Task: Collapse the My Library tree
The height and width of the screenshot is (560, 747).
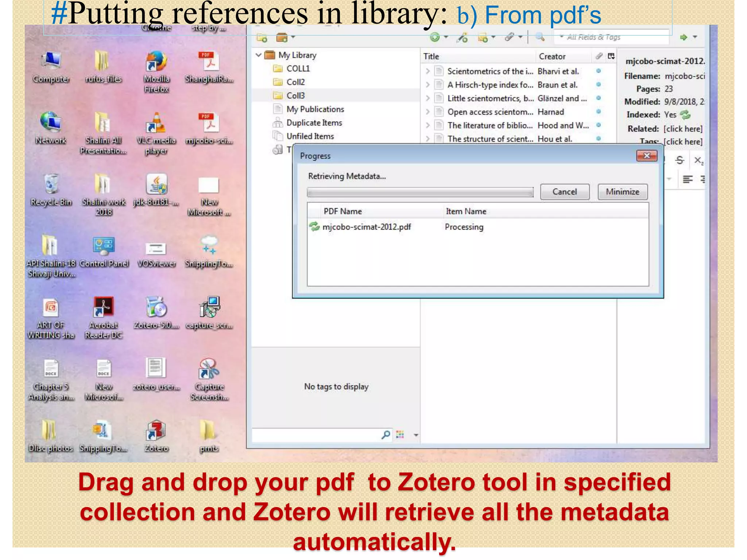Action: 259,55
